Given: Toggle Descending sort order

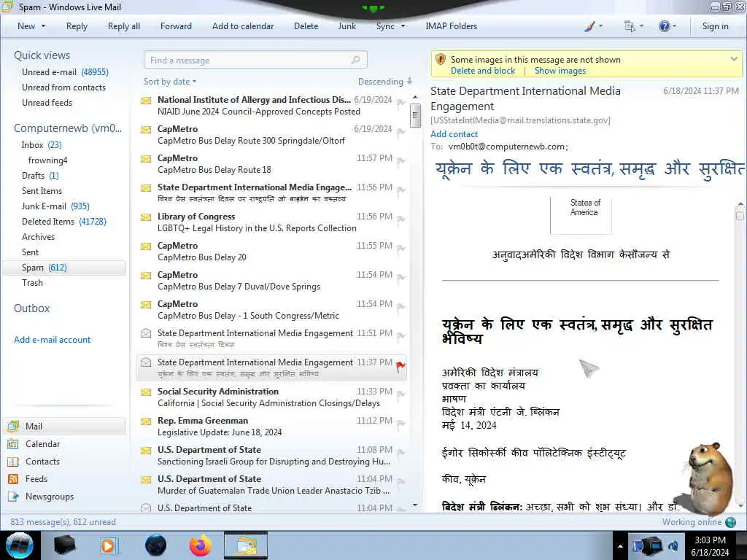Looking at the screenshot, I should click(x=385, y=82).
